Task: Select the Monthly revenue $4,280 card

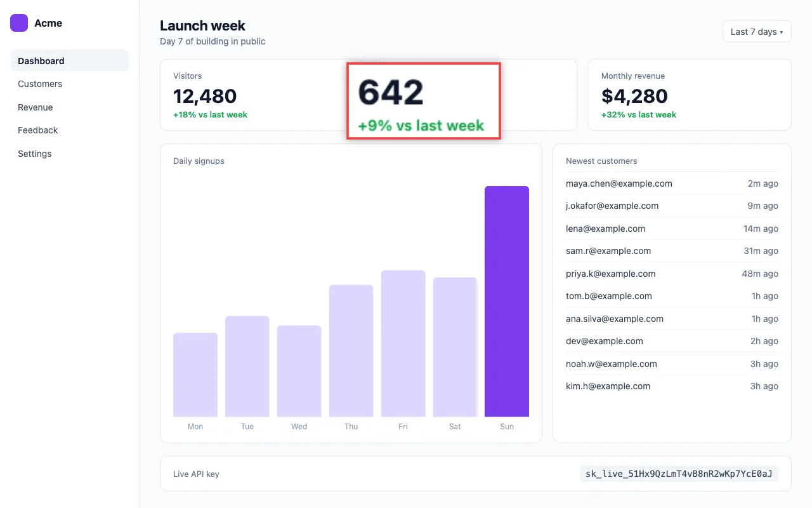Action: [690, 95]
